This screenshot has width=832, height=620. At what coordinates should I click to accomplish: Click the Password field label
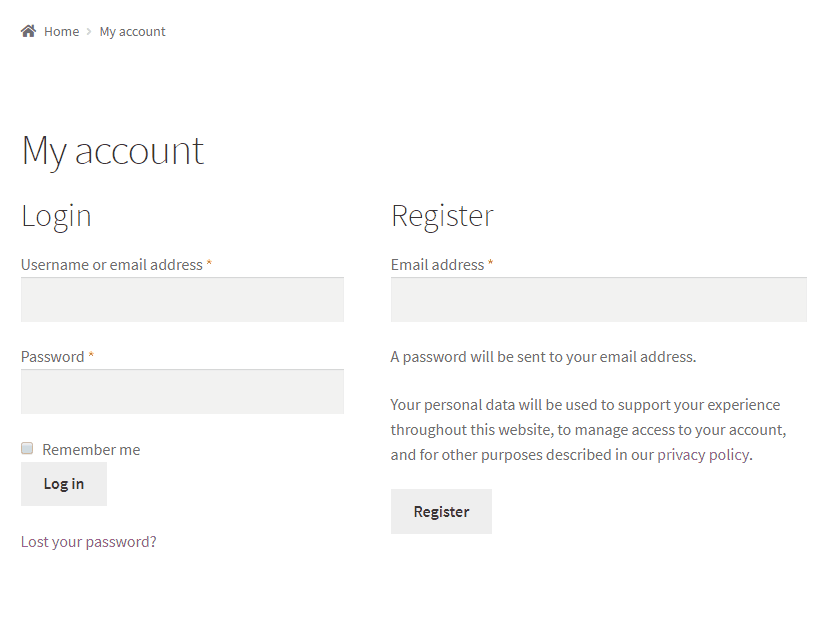[x=50, y=356]
